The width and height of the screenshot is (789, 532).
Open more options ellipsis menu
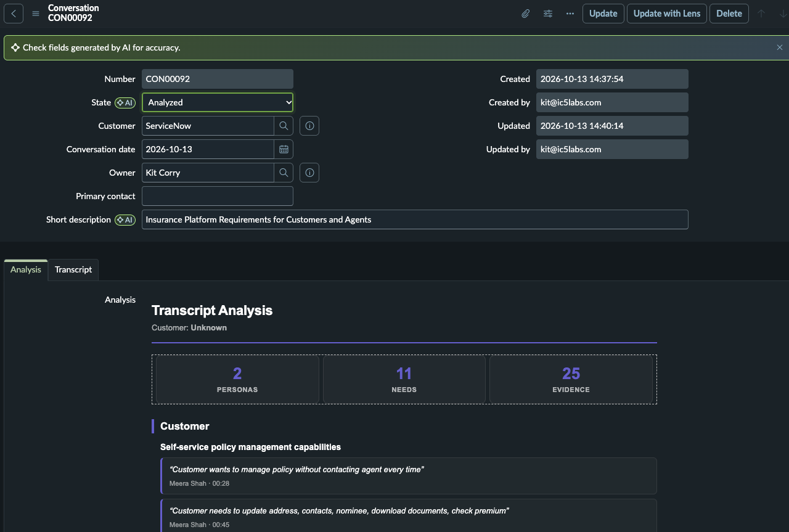(570, 14)
